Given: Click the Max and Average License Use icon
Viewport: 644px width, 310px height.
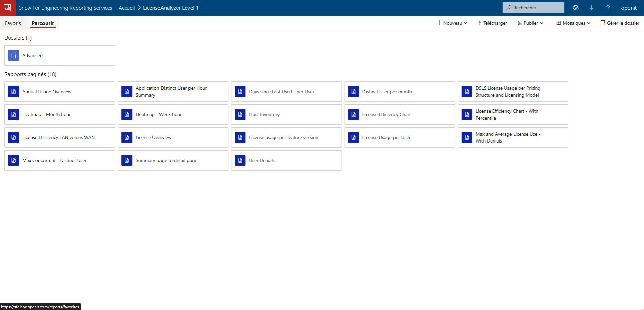Looking at the screenshot, I should (467, 137).
